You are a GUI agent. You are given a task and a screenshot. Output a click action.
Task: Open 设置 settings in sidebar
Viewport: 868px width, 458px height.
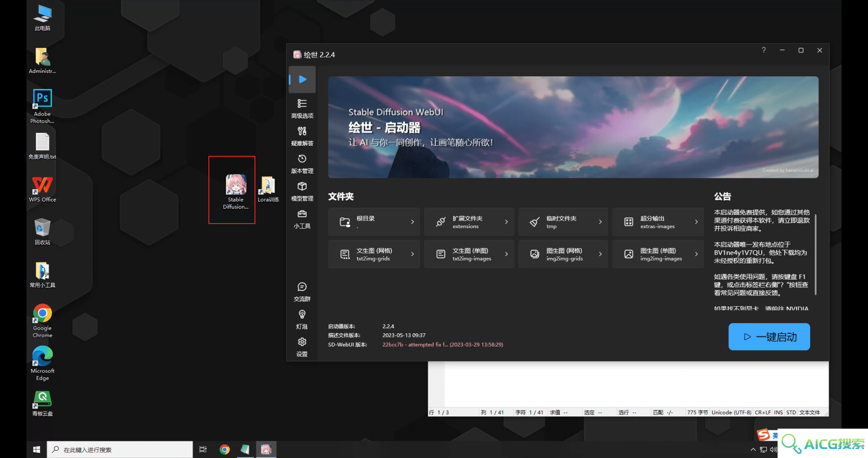tap(302, 347)
